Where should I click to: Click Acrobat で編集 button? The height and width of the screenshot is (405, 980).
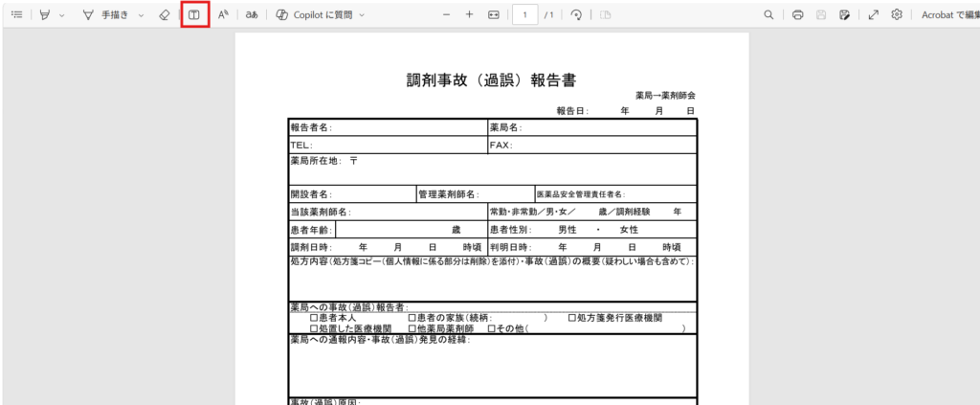950,15
